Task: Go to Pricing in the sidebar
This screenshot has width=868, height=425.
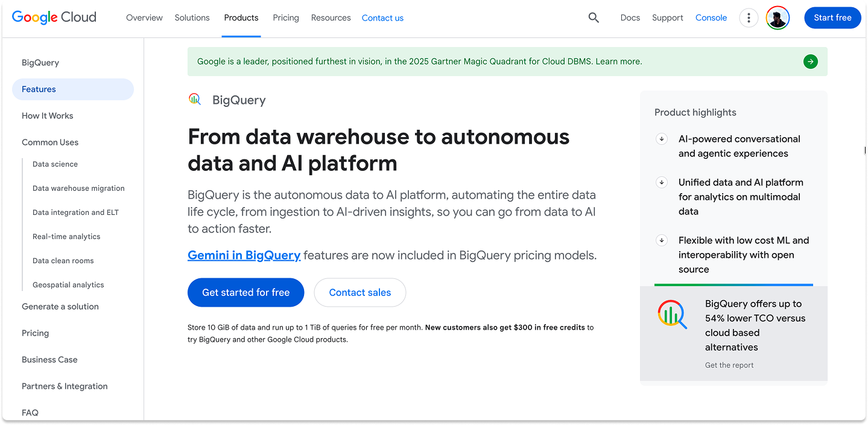Action: coord(35,333)
